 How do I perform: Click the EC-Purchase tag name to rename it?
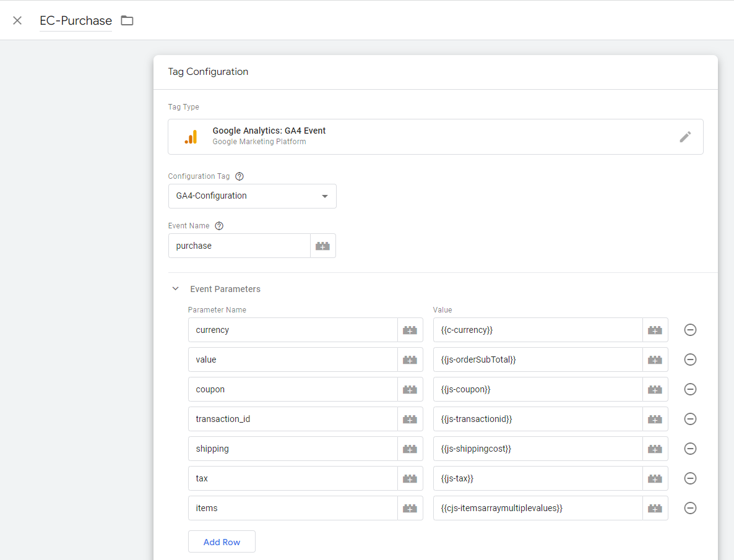pyautogui.click(x=76, y=20)
